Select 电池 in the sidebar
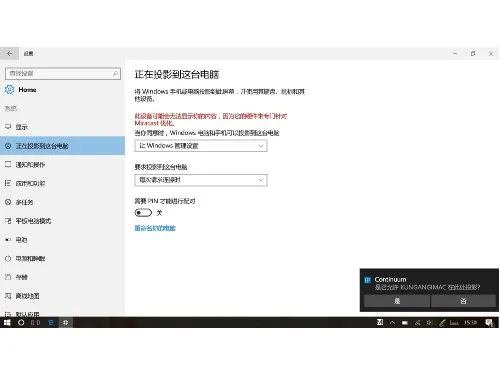 pyautogui.click(x=63, y=239)
